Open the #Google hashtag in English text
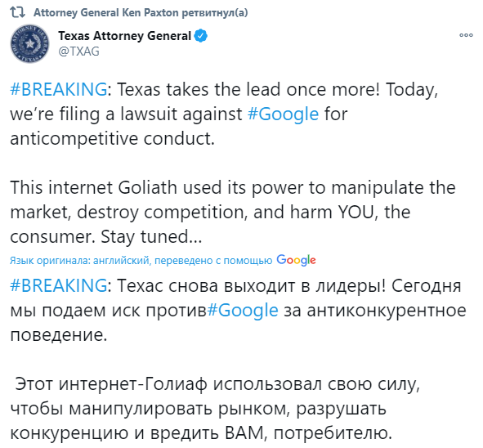Viewport: 483px width, 448px height. coord(283,114)
